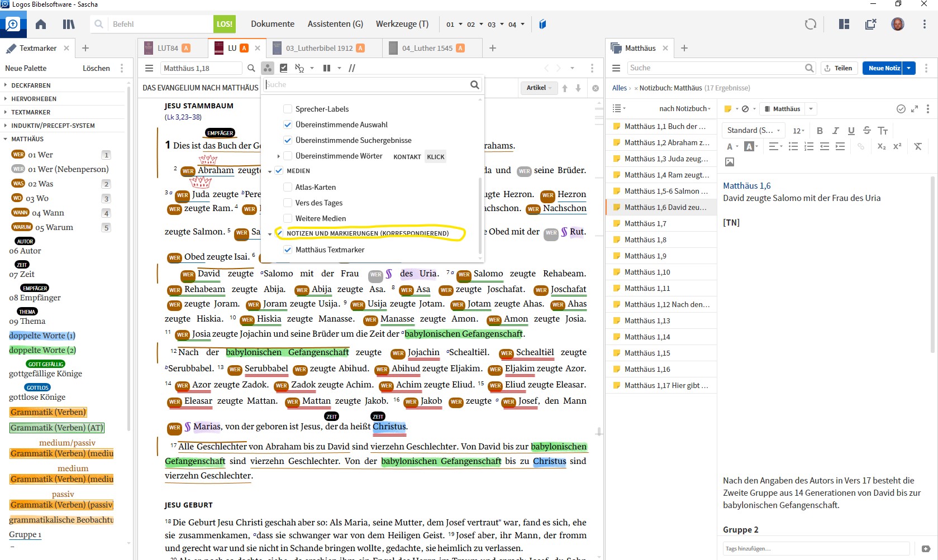
Task: Click the Alles breadcrumb link
Action: pyautogui.click(x=620, y=88)
